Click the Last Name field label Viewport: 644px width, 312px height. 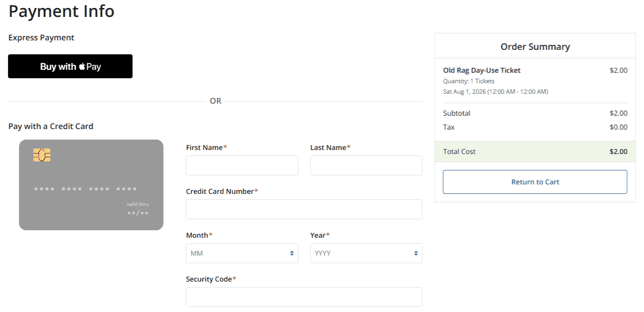[x=330, y=148]
